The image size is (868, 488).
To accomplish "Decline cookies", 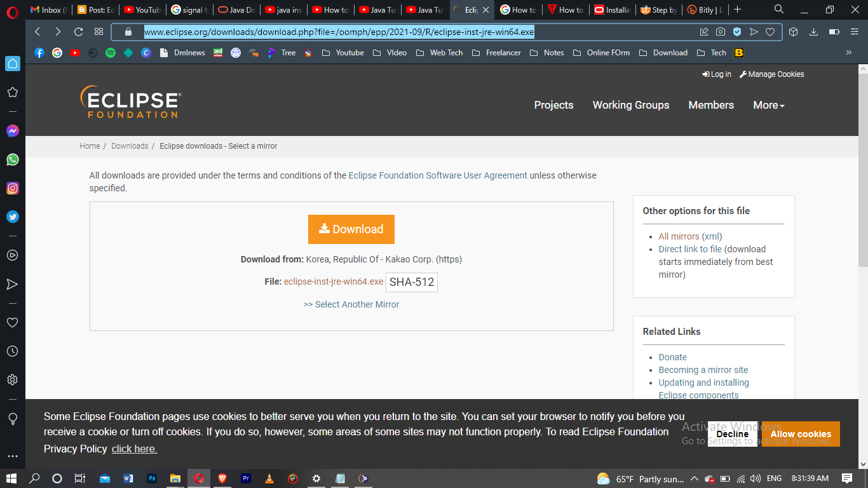I will coord(732,434).
